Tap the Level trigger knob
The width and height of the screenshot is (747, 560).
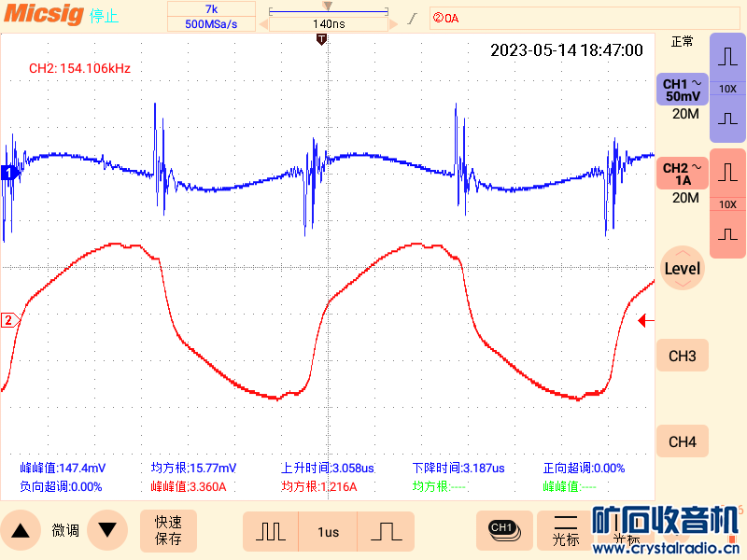[683, 268]
